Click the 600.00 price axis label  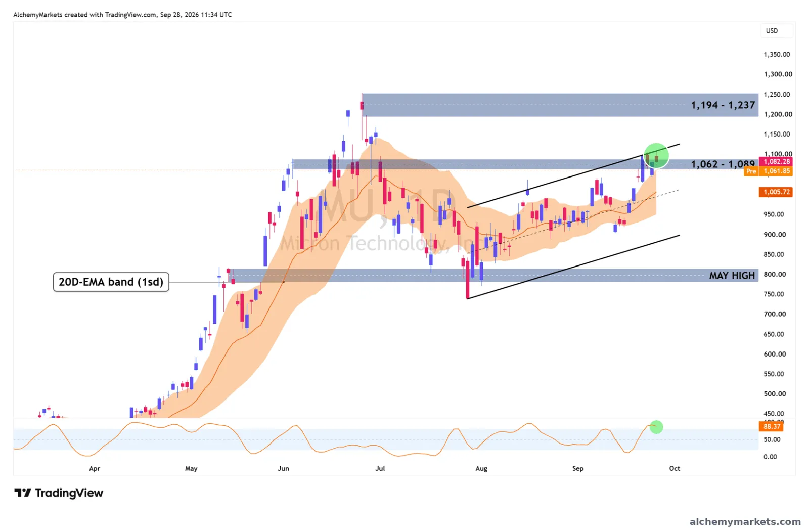pos(775,354)
